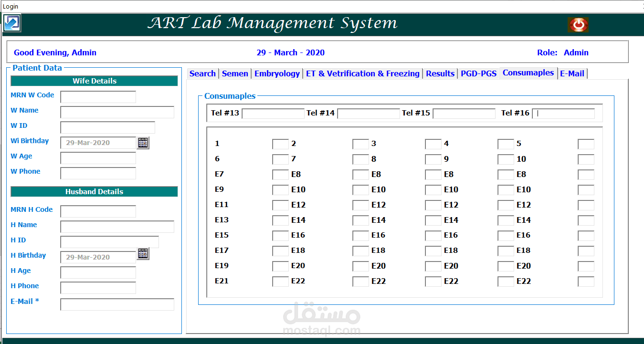
Task: Select the H ID text field
Action: (110, 242)
